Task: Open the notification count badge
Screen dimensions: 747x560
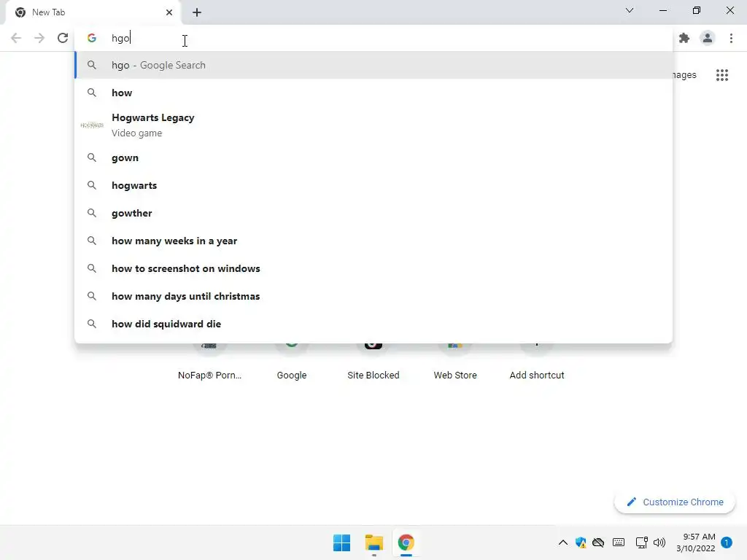Action: tap(727, 542)
